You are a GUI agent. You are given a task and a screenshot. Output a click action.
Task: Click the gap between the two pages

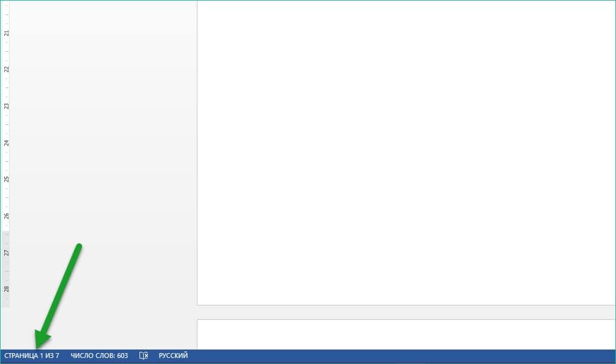405,312
